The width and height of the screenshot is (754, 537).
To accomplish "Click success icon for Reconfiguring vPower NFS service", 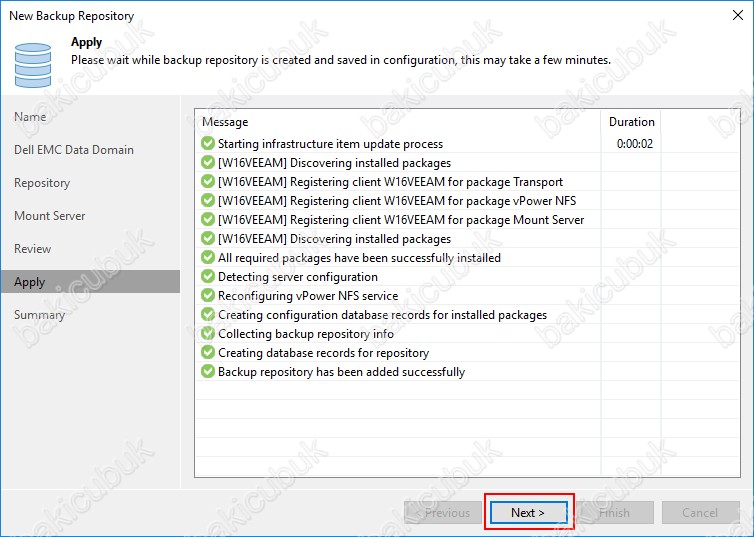I will [208, 295].
